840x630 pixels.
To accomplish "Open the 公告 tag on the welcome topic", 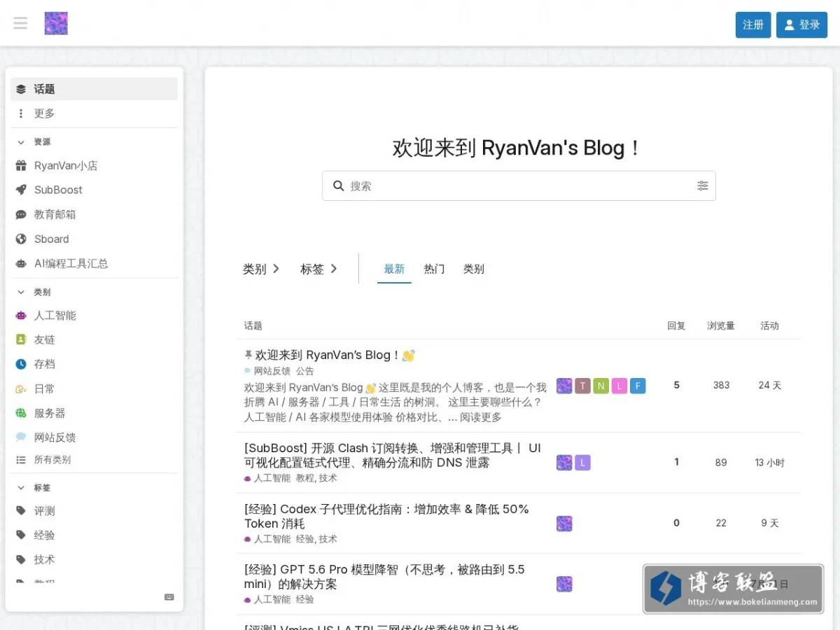I will tap(305, 371).
